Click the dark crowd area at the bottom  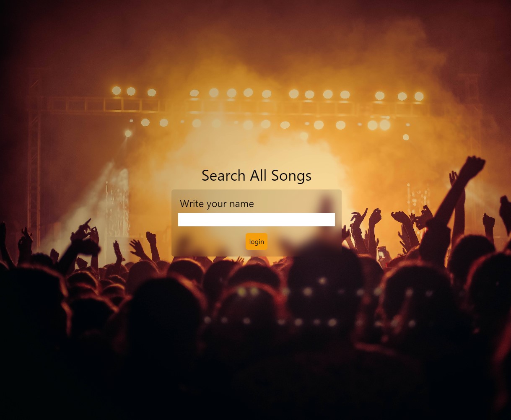255,377
